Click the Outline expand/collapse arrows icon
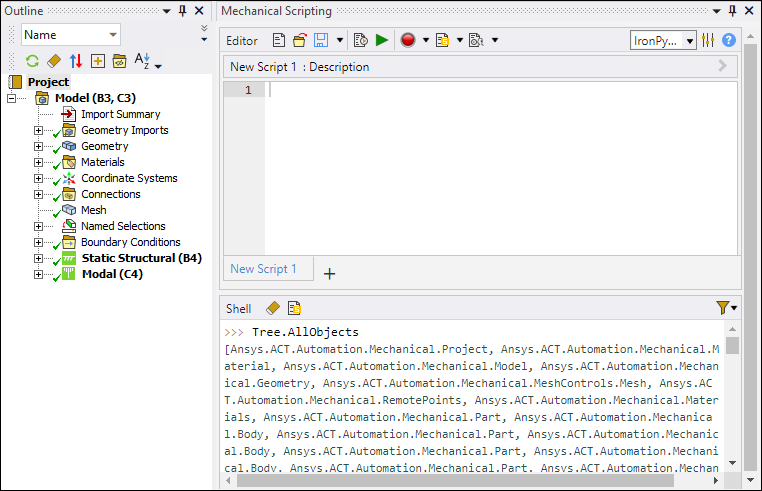The width and height of the screenshot is (762, 491). [x=76, y=61]
